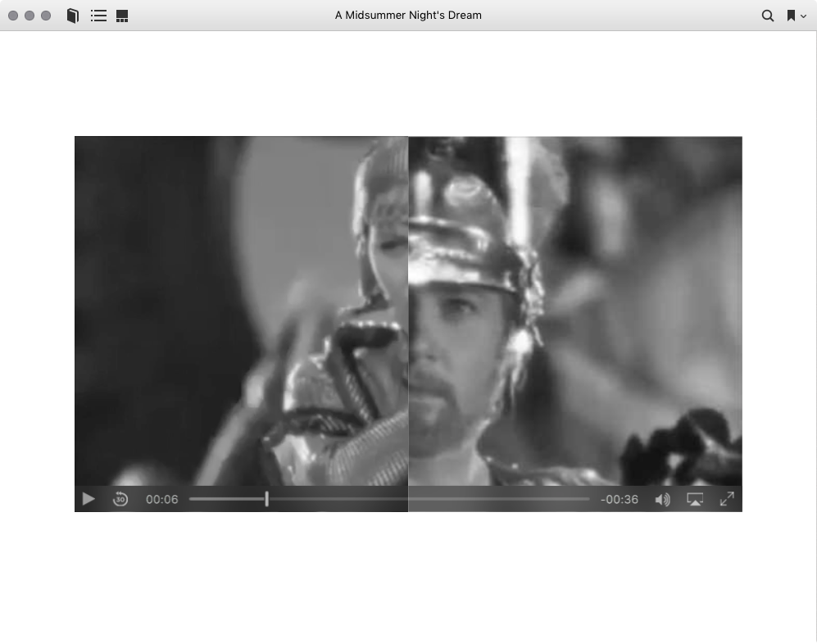Play the embedded video

(x=89, y=499)
